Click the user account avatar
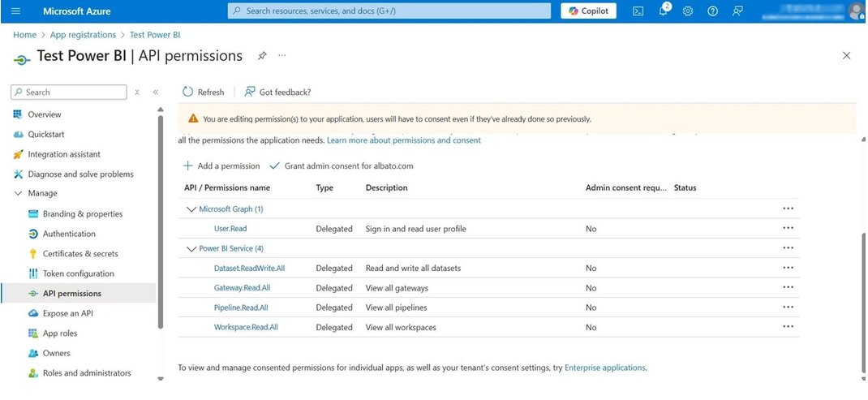Screen dimensions: 868x400 [x=857, y=11]
